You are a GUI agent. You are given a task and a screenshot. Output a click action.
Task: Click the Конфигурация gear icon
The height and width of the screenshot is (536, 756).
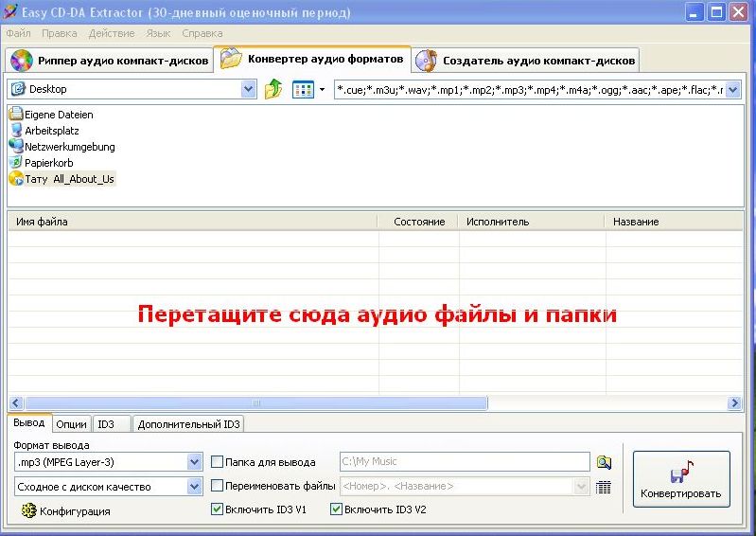29,510
